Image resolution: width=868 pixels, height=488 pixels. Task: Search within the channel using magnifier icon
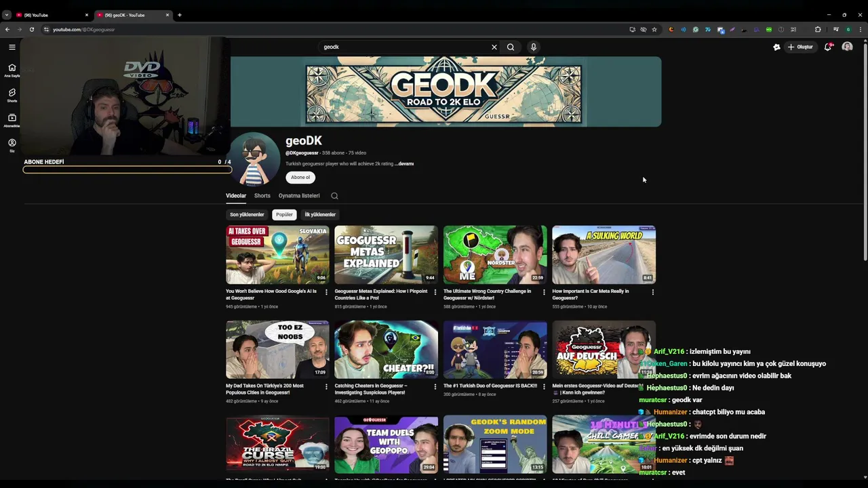point(334,196)
